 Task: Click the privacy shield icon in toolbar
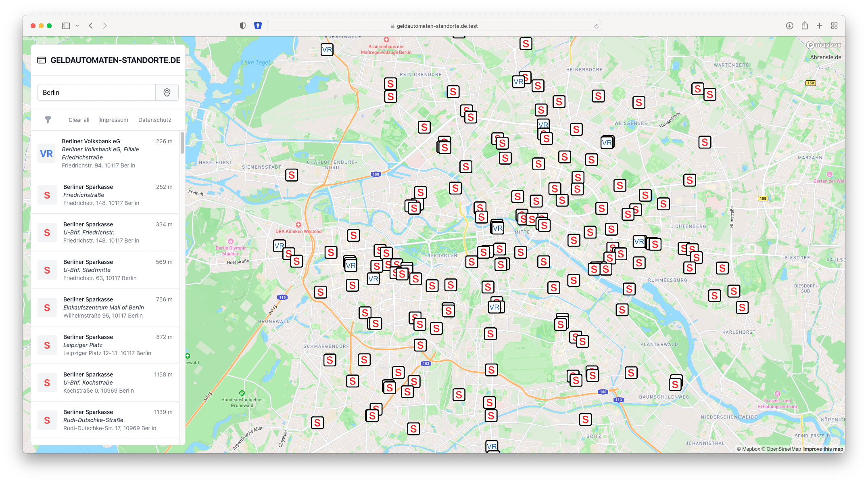242,26
